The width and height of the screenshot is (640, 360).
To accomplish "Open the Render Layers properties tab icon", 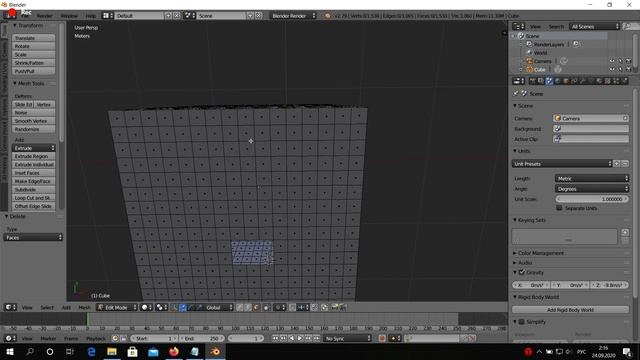I will point(540,81).
